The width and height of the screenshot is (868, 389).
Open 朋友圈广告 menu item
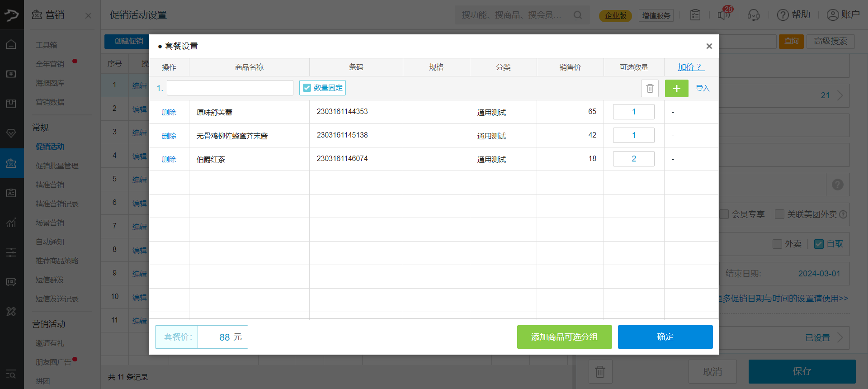(53, 362)
